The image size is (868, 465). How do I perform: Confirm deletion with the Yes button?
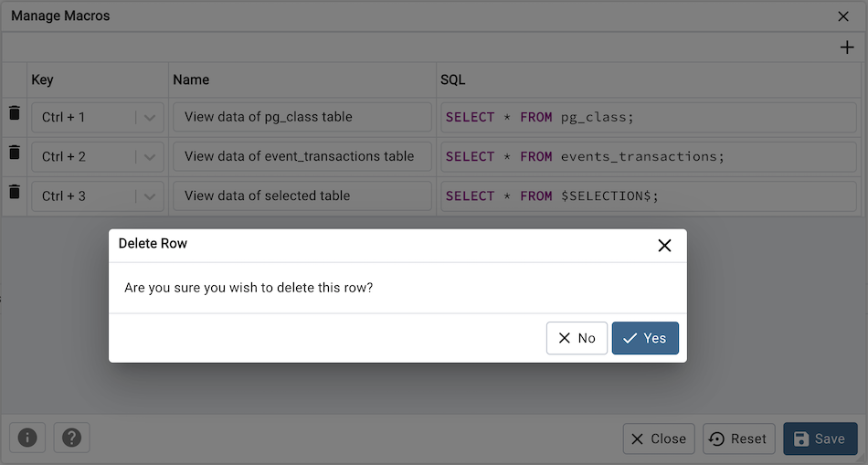[645, 338]
